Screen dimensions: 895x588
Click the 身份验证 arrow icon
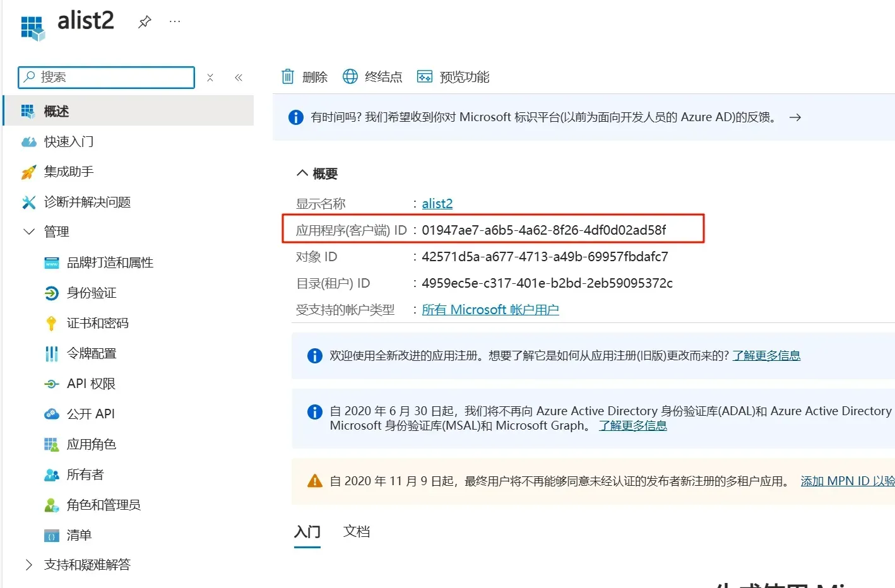[x=52, y=293]
